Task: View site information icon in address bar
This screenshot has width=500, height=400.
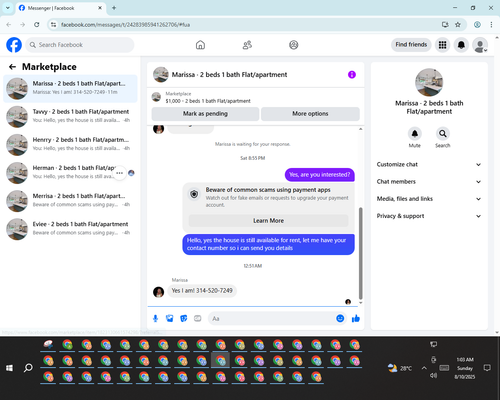Action: point(53,25)
